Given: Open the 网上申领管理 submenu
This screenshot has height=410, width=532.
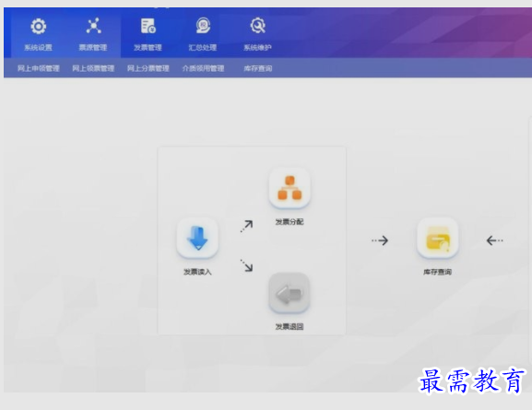Looking at the screenshot, I should point(39,68).
